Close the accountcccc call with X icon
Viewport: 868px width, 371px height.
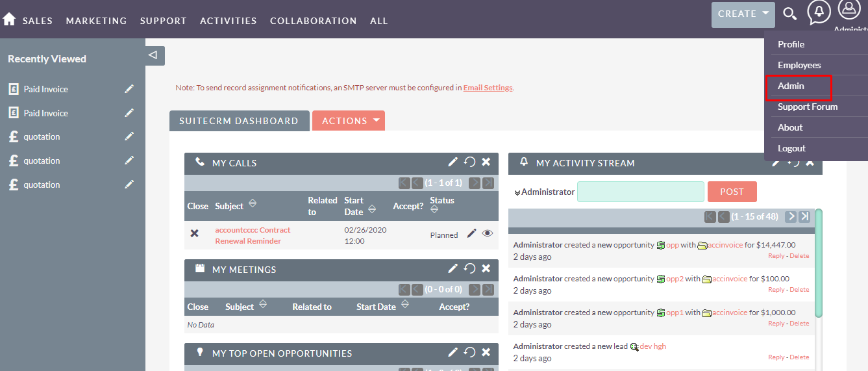click(194, 233)
